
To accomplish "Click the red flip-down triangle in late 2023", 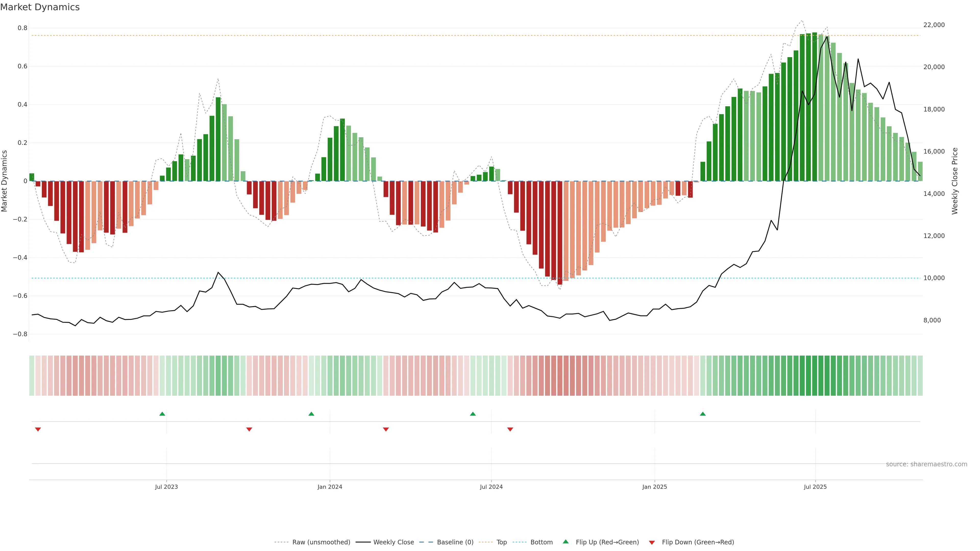I will coord(249,429).
